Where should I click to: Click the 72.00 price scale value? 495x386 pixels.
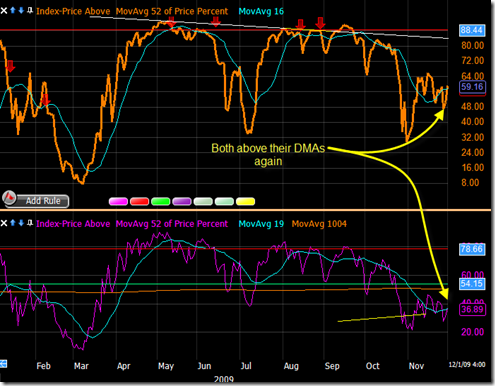click(472, 61)
